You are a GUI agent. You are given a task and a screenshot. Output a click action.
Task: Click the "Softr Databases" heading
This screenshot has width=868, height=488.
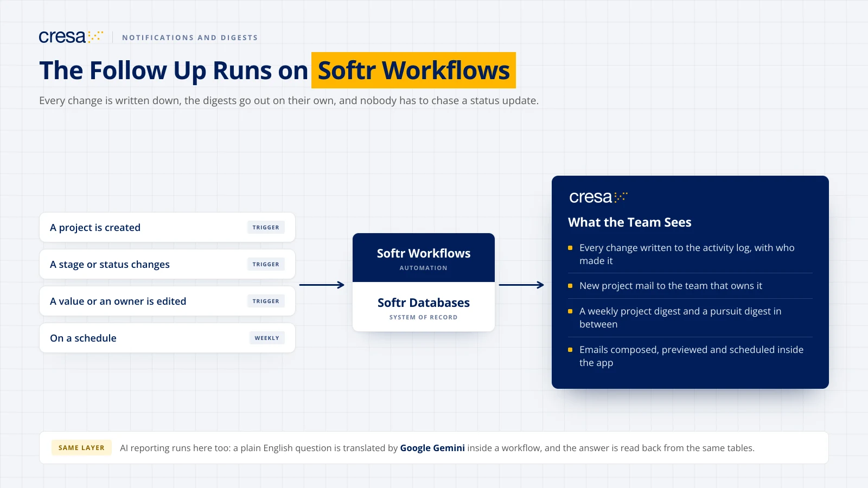[x=424, y=303]
